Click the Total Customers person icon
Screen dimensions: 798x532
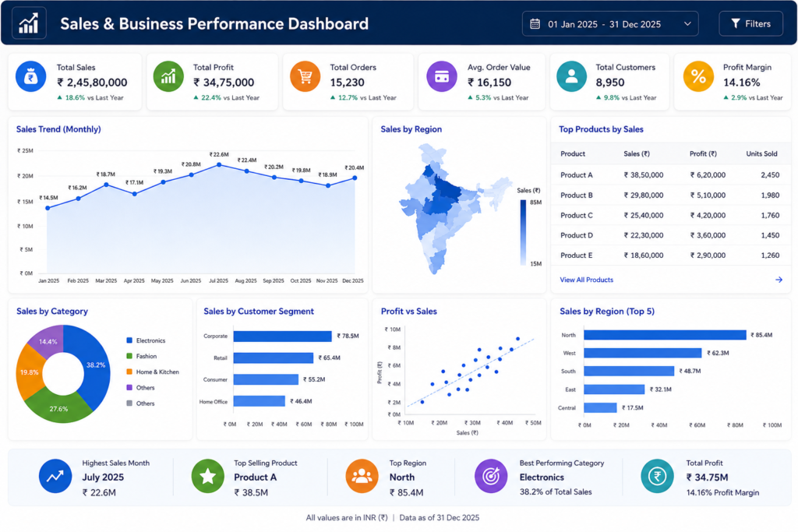(x=571, y=76)
